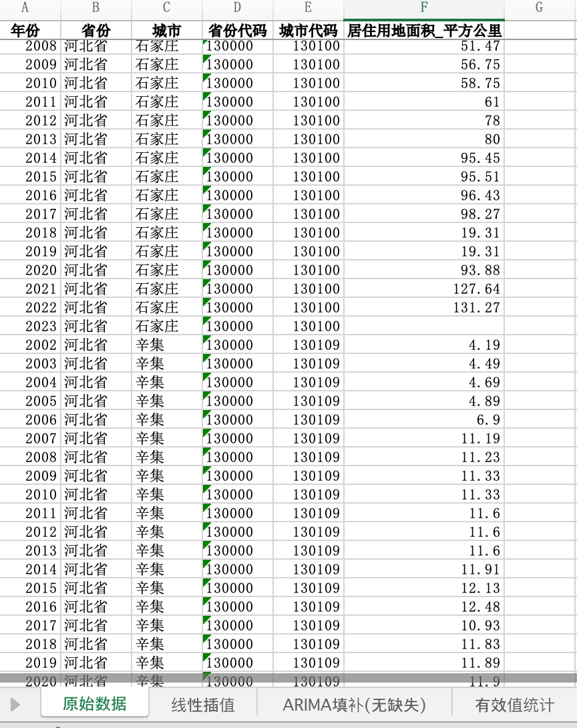Click the 省份代码 header cell
Viewport: 577px width, 728px height.
click(x=238, y=31)
